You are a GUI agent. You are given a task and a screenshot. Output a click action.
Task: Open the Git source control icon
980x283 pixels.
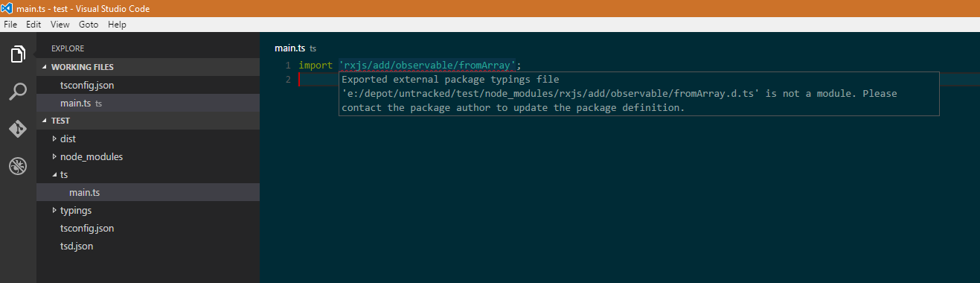pos(18,129)
